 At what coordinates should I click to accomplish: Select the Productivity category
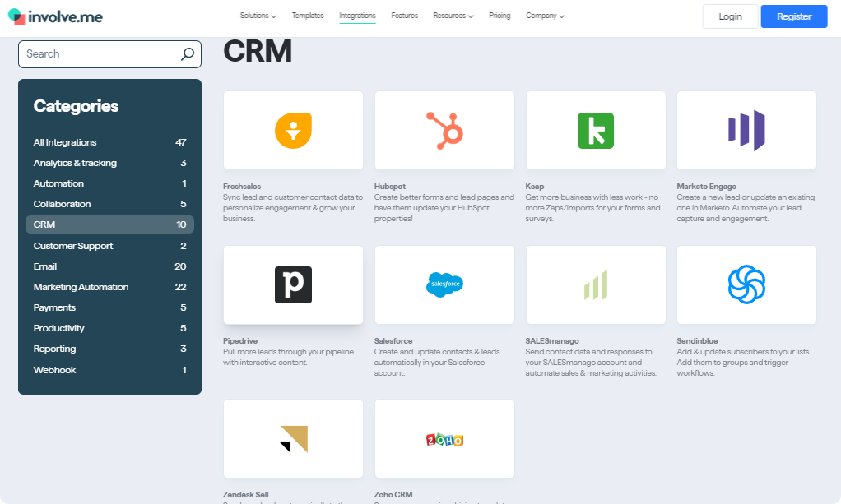tap(109, 328)
